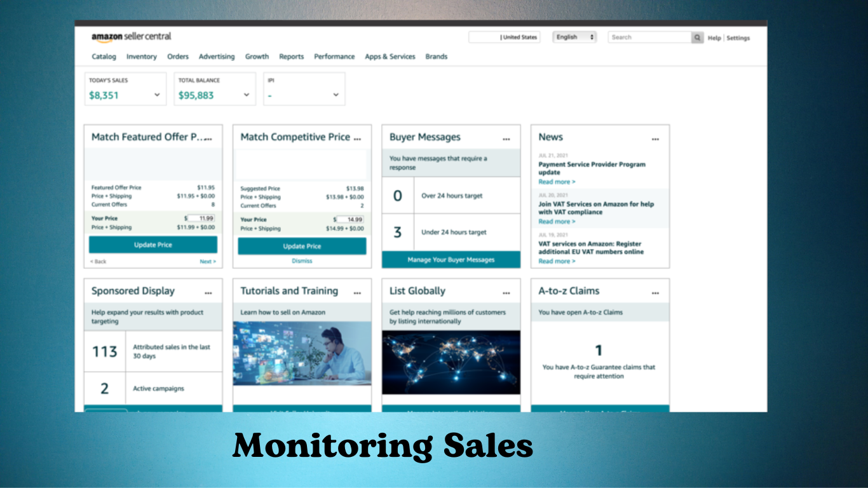This screenshot has height=488, width=868.
Task: Click the VAT services on Amazon: Register headline
Action: pos(591,248)
